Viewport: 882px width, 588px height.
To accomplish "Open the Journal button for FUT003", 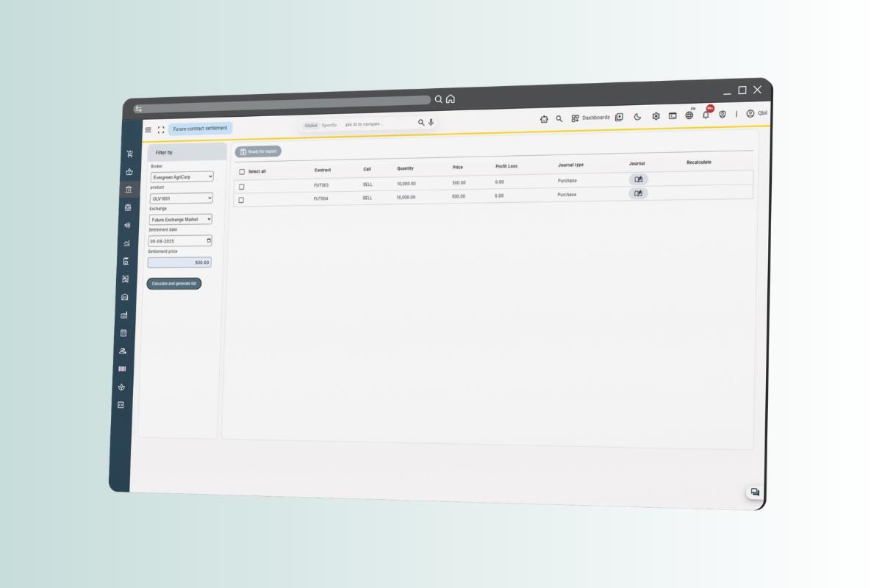I will pos(639,179).
